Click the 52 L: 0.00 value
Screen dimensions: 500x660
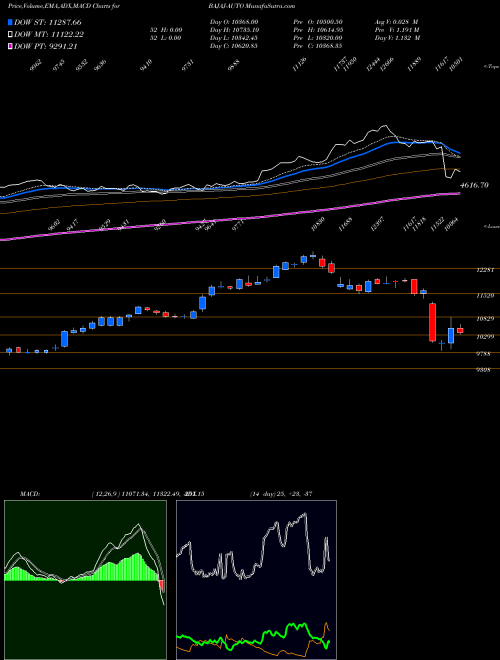point(164,38)
